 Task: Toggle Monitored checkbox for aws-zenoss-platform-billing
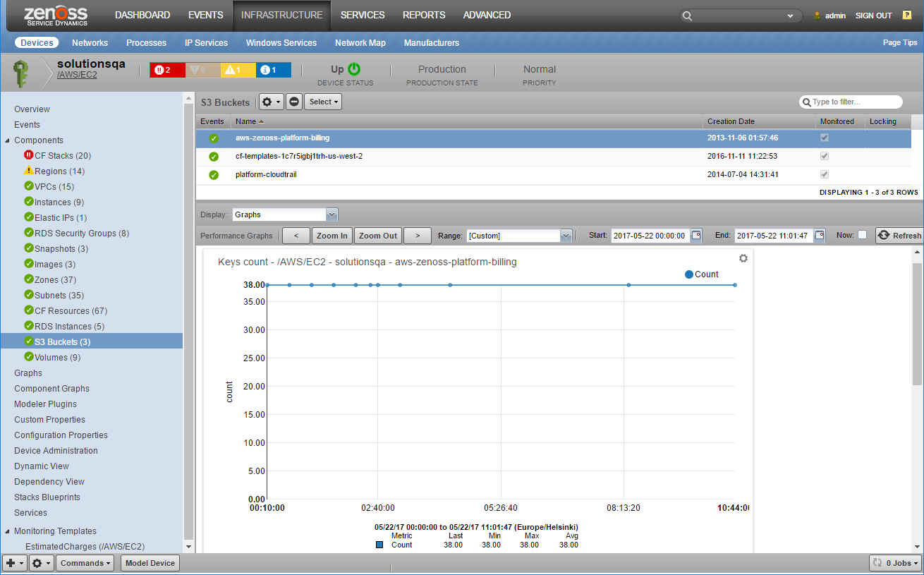click(x=825, y=138)
